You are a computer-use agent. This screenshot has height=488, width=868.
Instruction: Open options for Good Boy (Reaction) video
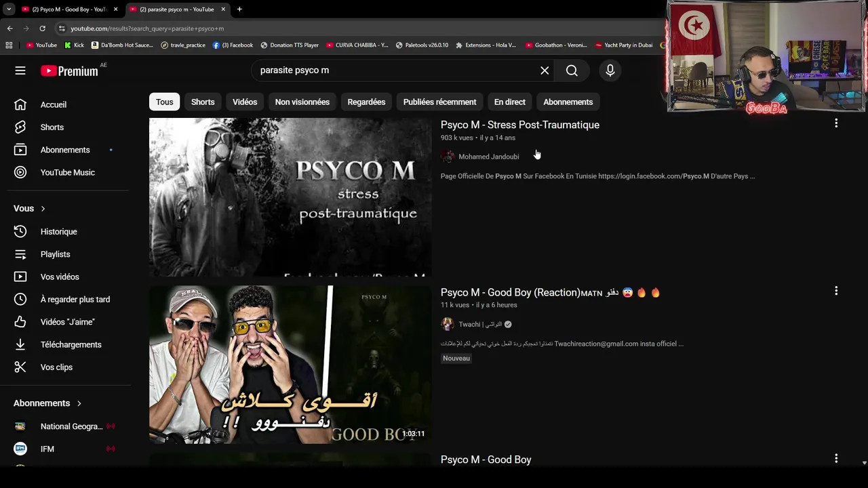[836, 291]
